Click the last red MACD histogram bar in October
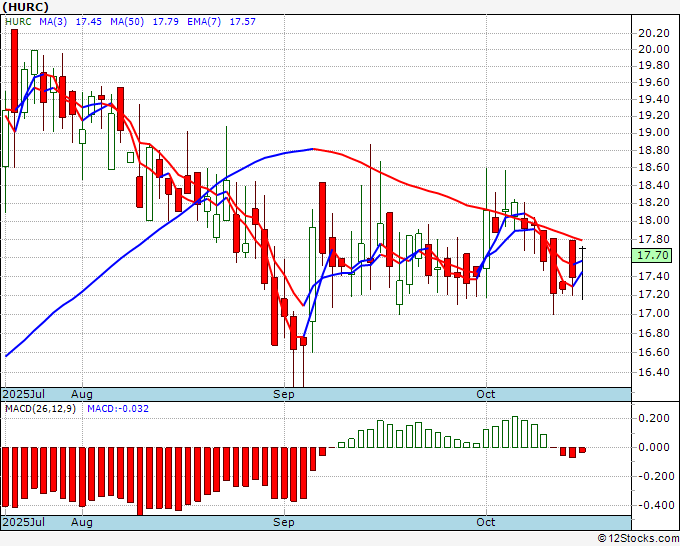The width and height of the screenshot is (680, 546). click(x=582, y=450)
